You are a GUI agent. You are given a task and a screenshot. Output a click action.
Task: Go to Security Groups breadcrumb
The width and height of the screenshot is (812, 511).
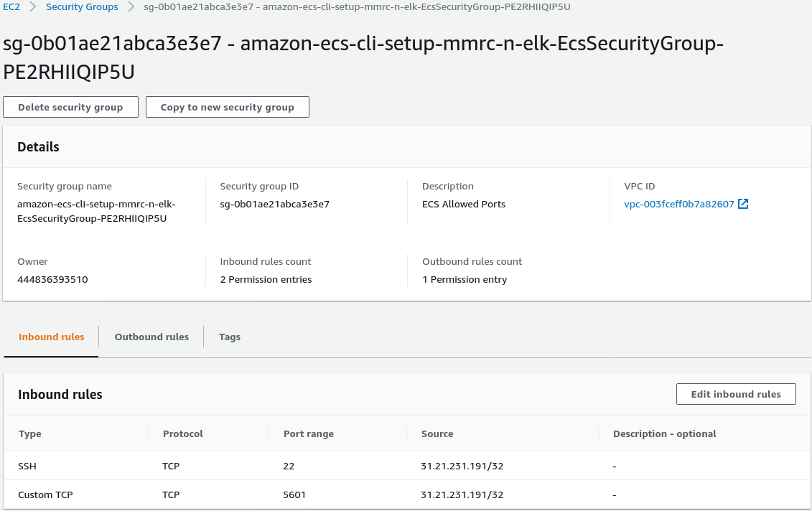point(82,7)
